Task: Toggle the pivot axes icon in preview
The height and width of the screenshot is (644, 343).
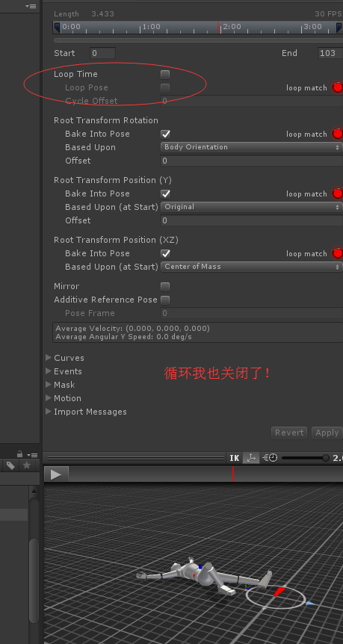Action: [x=251, y=457]
